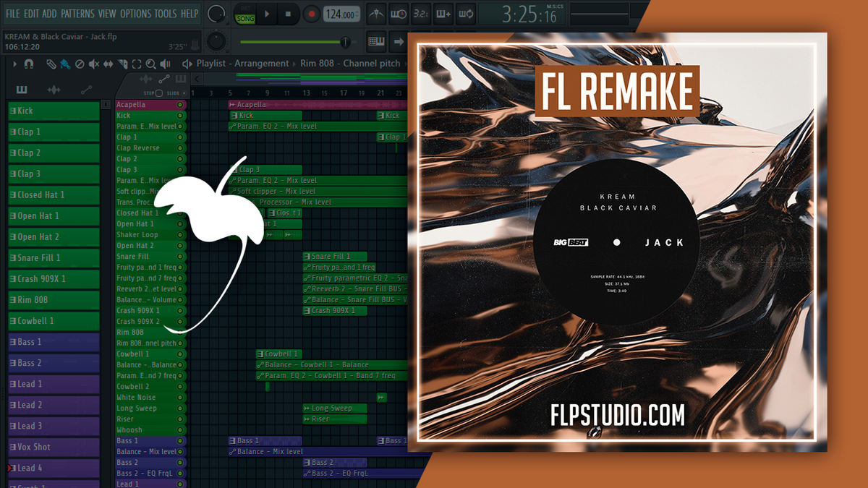Select the Slice tool in the playlist toolbar
This screenshot has height=488, width=868.
(123, 64)
